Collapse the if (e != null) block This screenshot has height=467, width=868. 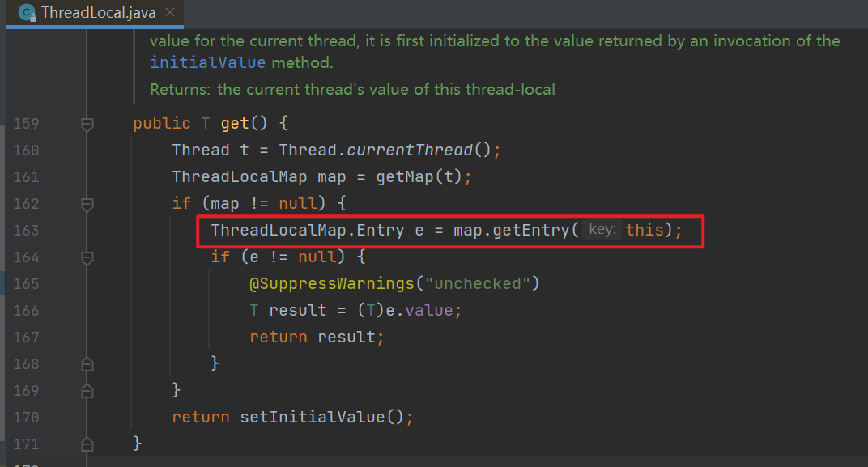coord(87,258)
